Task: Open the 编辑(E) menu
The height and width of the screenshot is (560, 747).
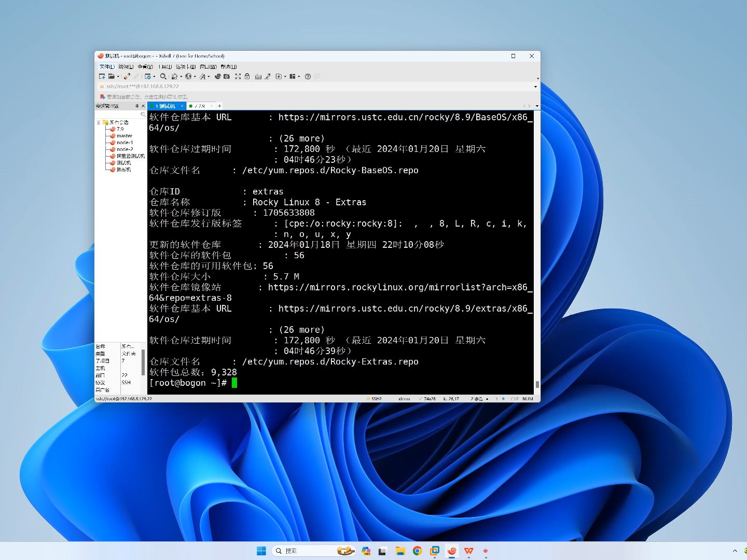Action: 126,67
